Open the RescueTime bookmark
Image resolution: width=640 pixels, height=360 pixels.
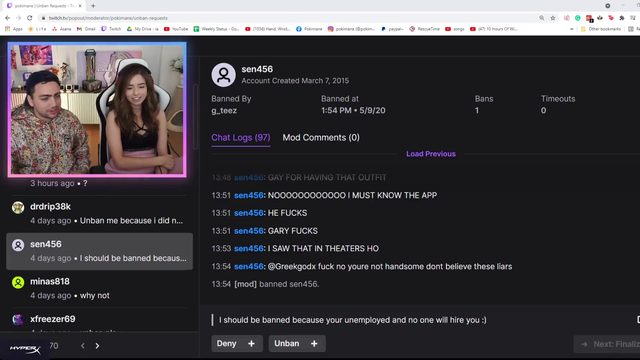click(424, 29)
